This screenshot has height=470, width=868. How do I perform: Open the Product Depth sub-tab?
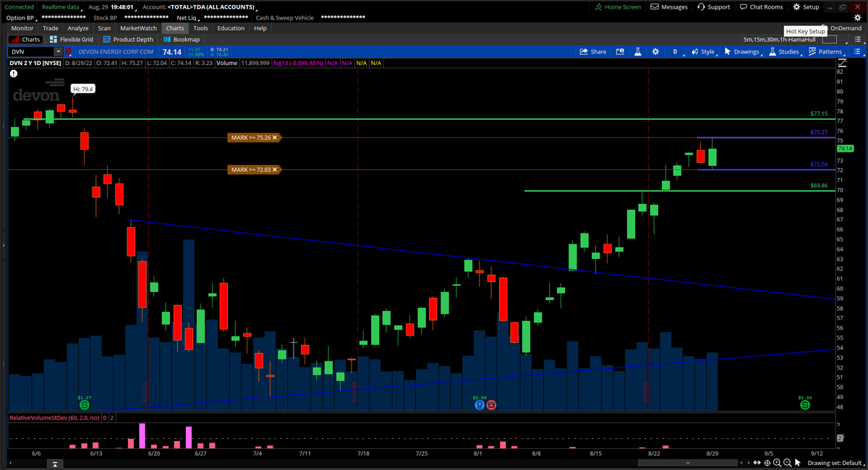[128, 39]
